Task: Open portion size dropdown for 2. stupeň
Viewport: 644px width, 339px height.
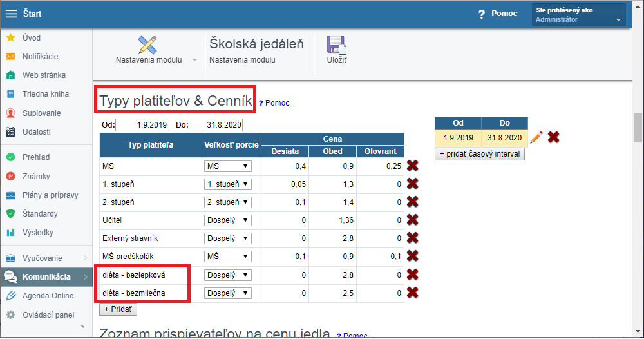Action: point(227,202)
